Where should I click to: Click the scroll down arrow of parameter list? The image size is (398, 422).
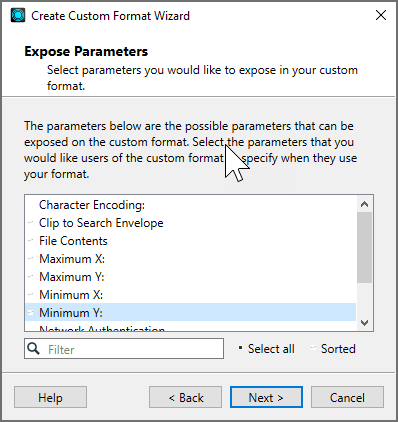point(364,323)
